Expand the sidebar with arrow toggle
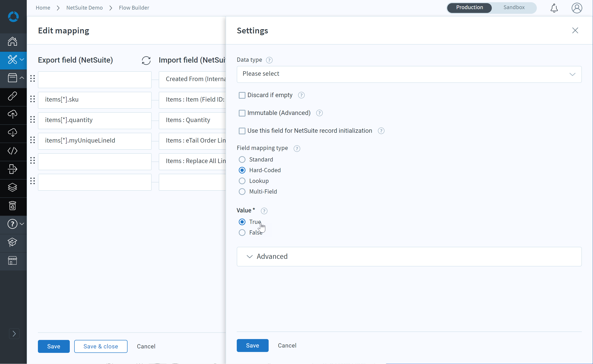 click(14, 333)
